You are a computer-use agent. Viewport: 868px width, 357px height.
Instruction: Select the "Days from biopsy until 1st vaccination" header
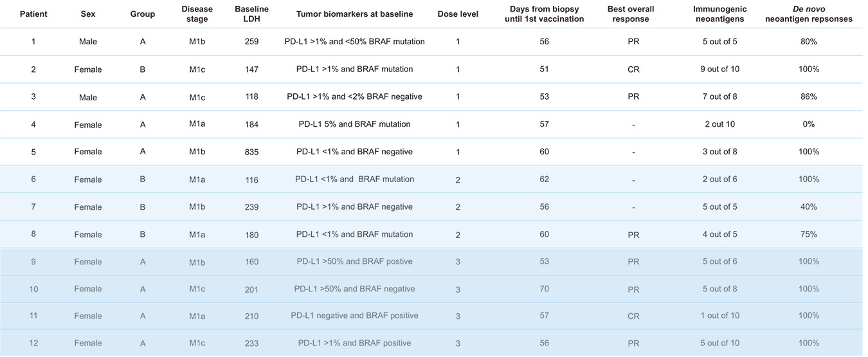pyautogui.click(x=547, y=14)
